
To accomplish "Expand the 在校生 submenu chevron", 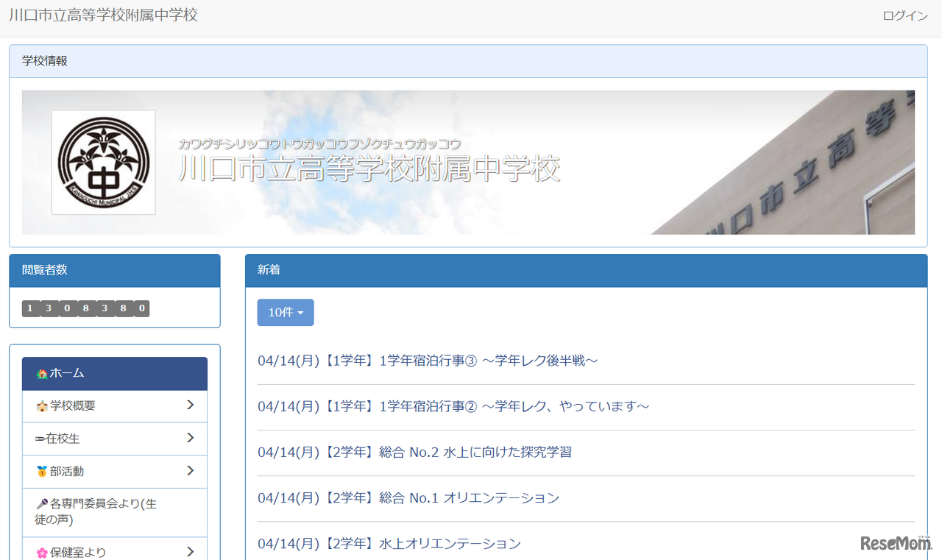I will 190,439.
